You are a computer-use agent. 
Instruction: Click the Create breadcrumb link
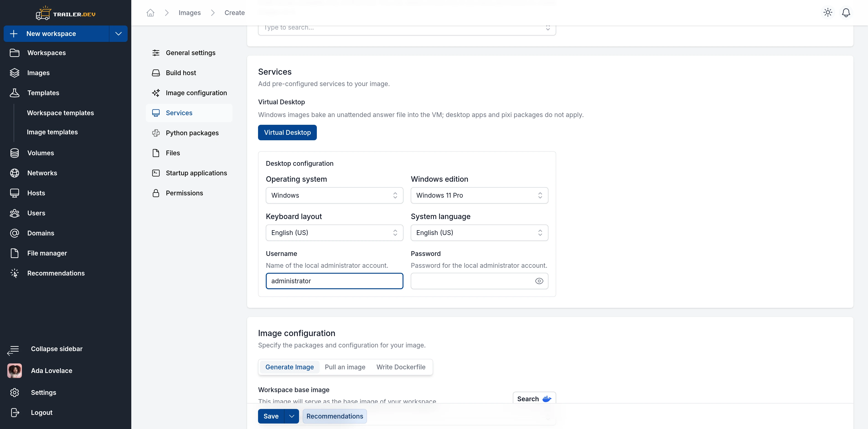235,13
